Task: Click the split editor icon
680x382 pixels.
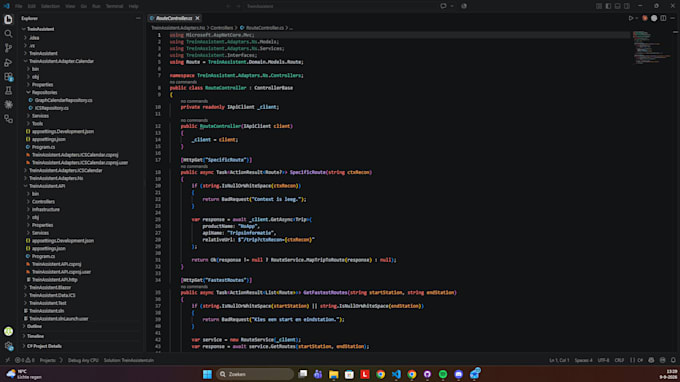Action: click(663, 18)
